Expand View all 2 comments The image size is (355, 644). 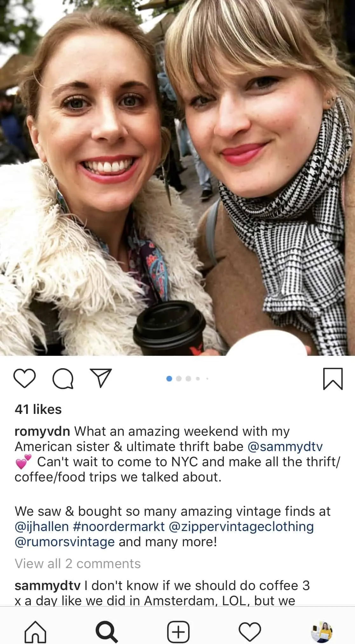tap(78, 564)
